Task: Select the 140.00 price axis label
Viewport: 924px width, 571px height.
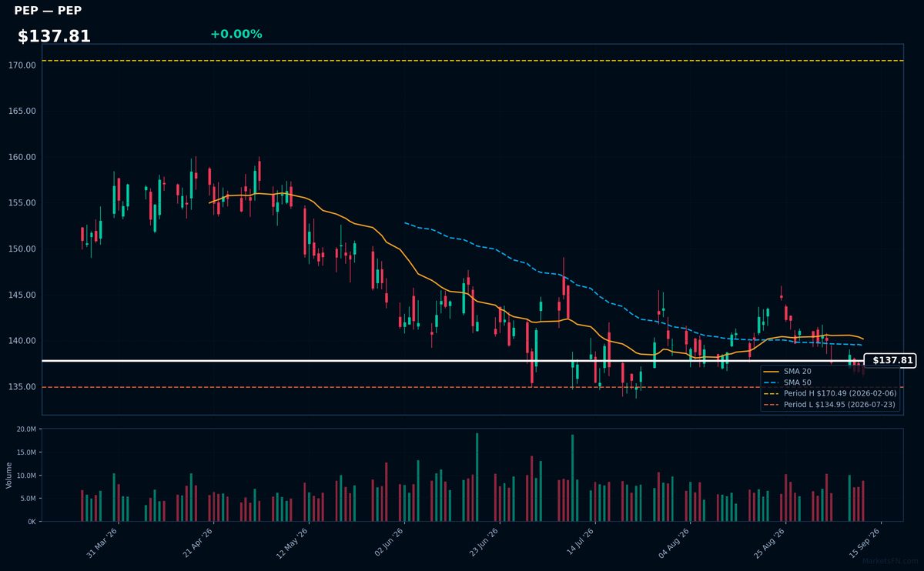Action: coord(22,341)
